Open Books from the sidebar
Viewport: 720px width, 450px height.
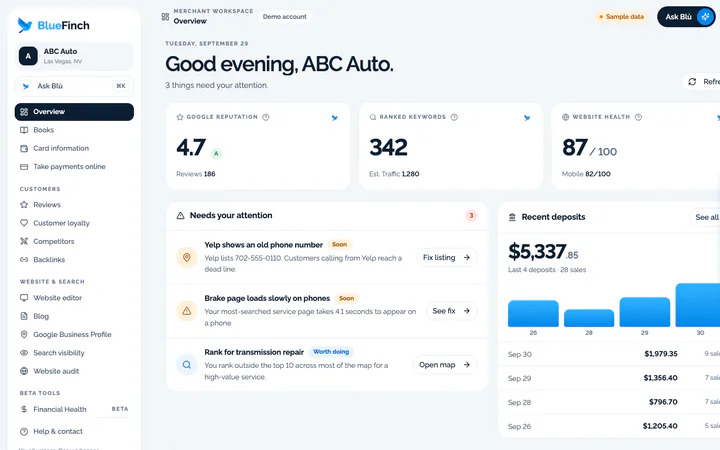[x=74, y=130]
